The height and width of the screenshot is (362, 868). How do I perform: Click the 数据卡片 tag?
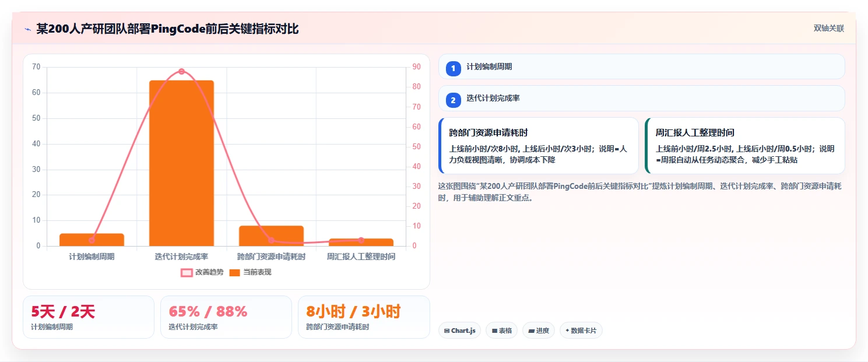[x=581, y=331]
